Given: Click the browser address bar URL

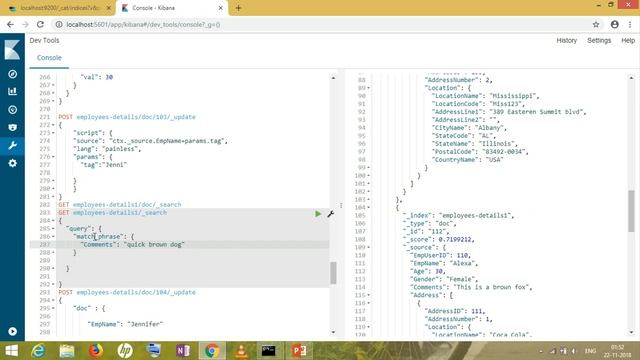Looking at the screenshot, I should click(x=143, y=24).
